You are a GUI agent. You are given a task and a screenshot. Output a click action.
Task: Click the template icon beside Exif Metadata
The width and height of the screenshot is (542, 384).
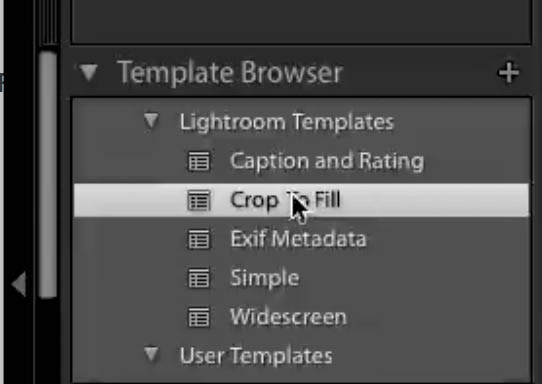click(199, 239)
